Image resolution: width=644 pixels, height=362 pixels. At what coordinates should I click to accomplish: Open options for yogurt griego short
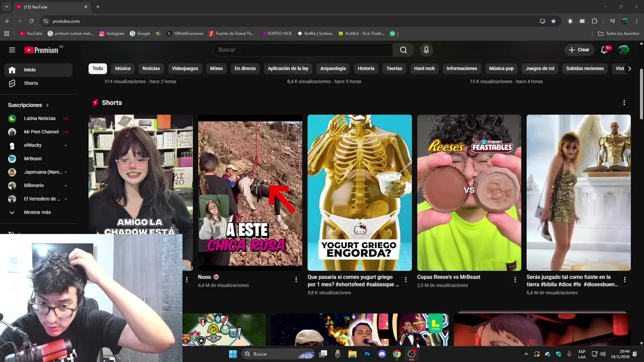(406, 280)
